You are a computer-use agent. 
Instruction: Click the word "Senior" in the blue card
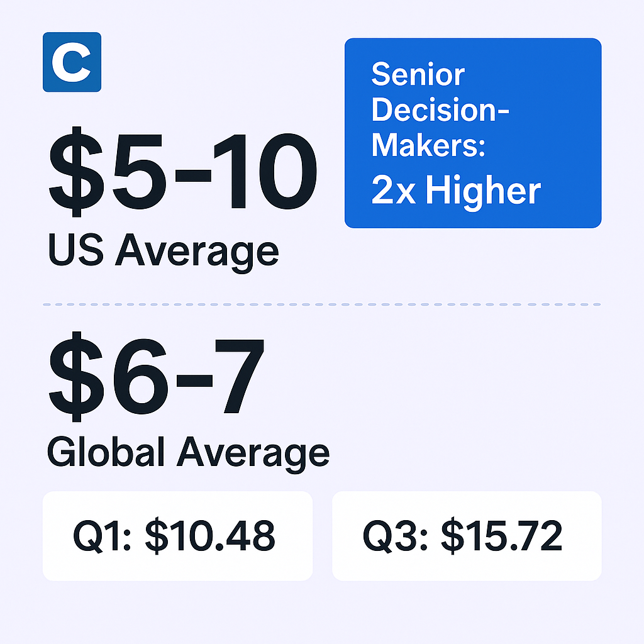pyautogui.click(x=418, y=75)
